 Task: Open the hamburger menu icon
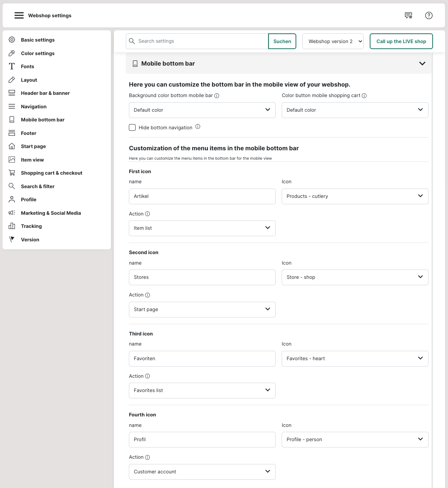click(x=19, y=15)
